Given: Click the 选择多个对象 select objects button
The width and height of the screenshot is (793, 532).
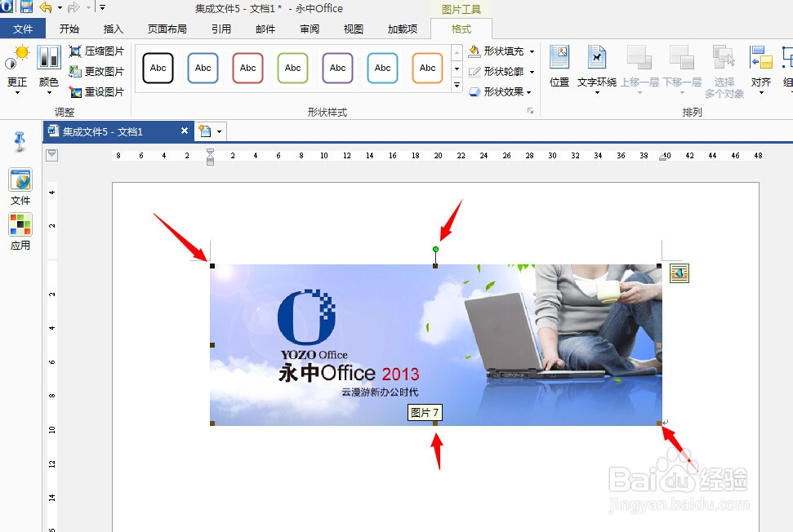Looking at the screenshot, I should 724,71.
